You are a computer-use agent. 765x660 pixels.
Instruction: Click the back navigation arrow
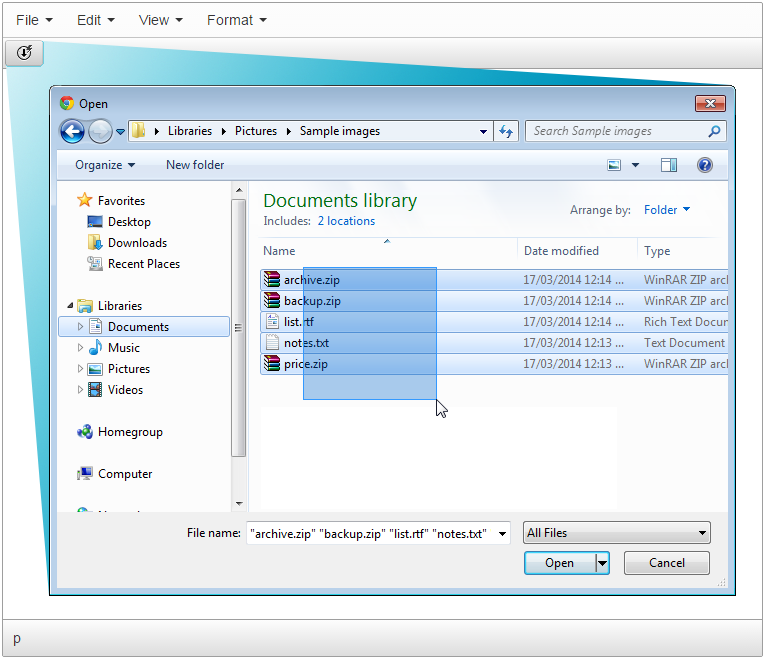(72, 131)
